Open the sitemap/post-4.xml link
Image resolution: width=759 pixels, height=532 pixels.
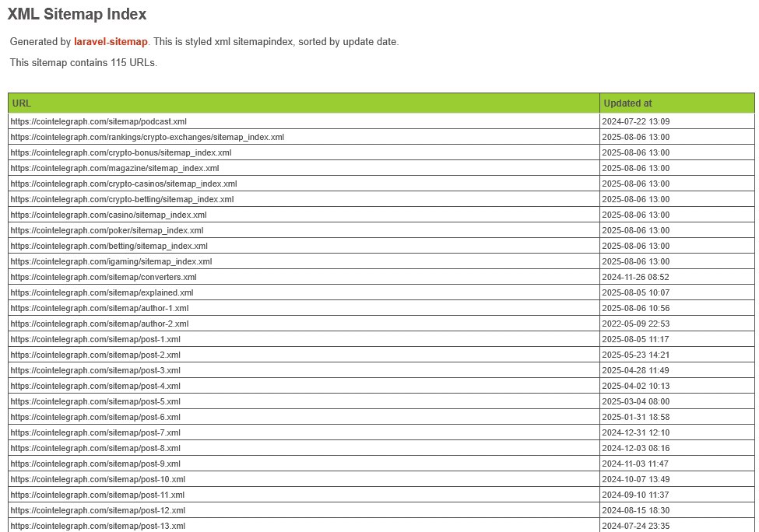(95, 386)
